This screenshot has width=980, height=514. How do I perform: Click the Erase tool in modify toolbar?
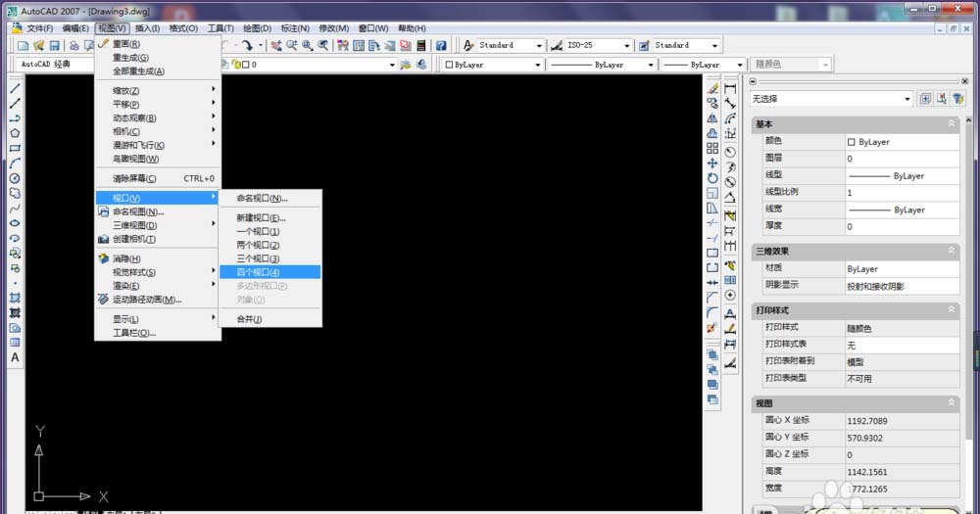pos(712,88)
